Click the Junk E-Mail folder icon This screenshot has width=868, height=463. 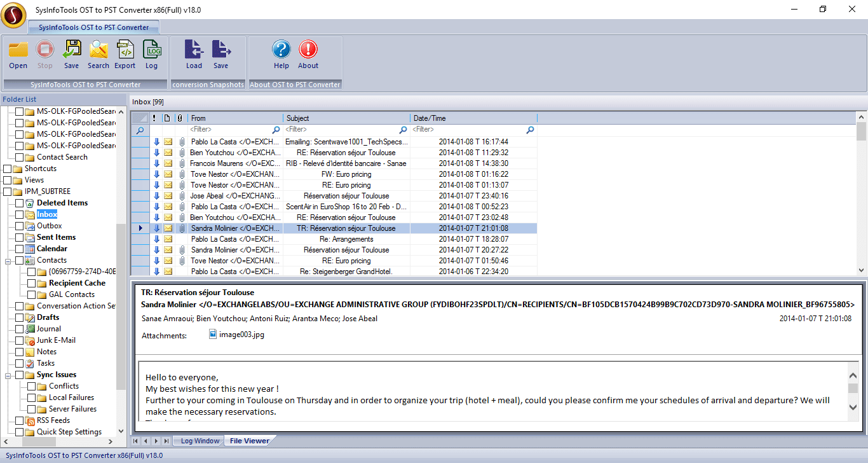[31, 340]
